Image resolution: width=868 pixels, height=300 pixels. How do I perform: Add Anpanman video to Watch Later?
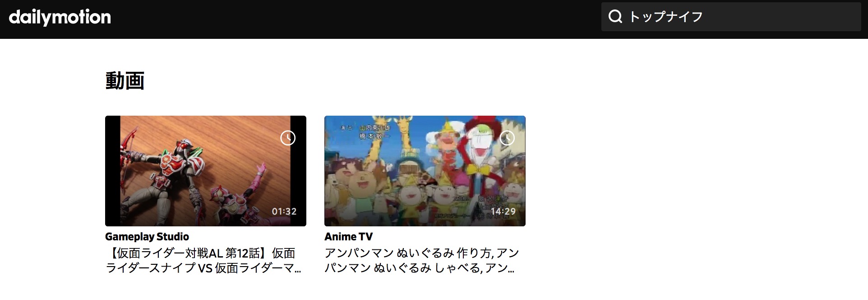tap(507, 138)
